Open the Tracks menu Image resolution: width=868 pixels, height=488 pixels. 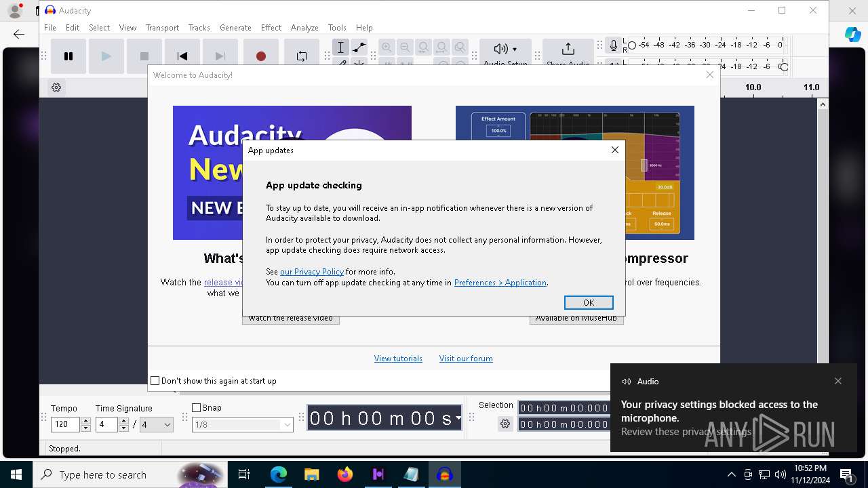pyautogui.click(x=199, y=28)
